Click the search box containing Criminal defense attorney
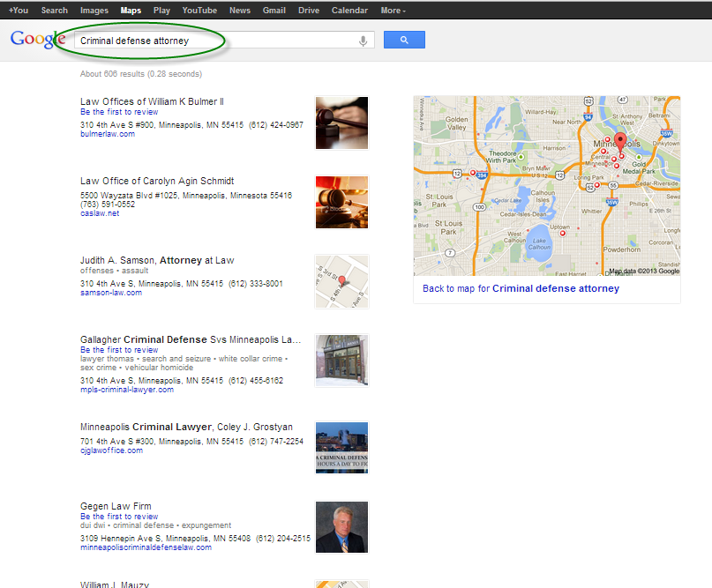 tap(224, 41)
